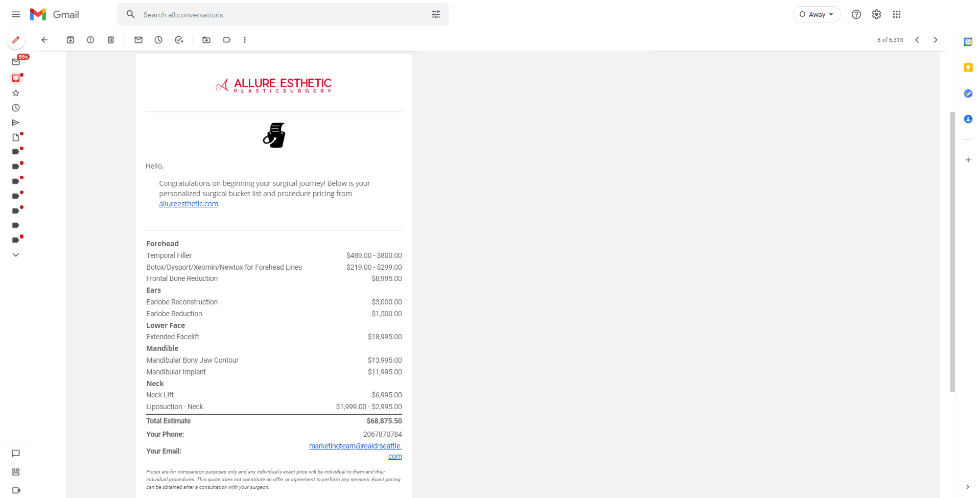Mark the email as unread
The image size is (980, 498).
138,40
